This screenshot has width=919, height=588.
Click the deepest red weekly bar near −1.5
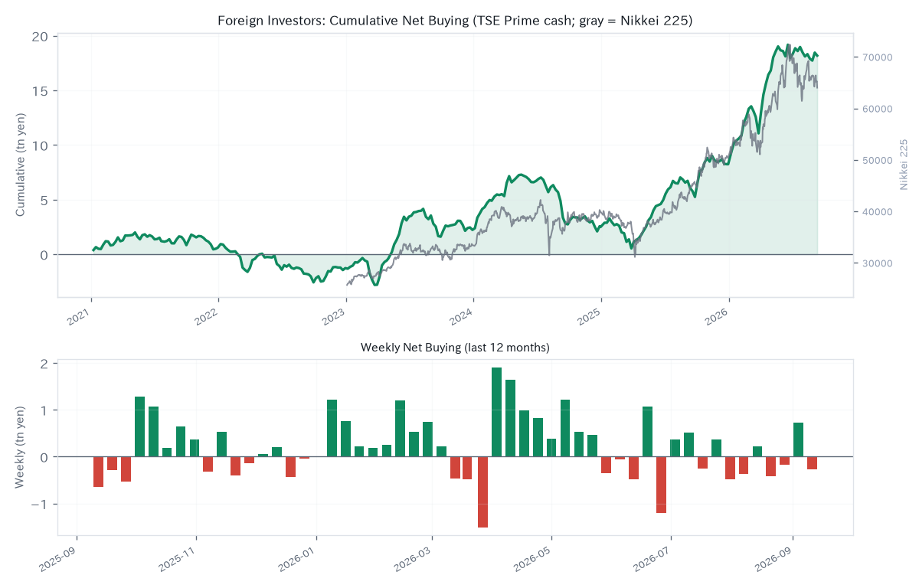[x=482, y=492]
